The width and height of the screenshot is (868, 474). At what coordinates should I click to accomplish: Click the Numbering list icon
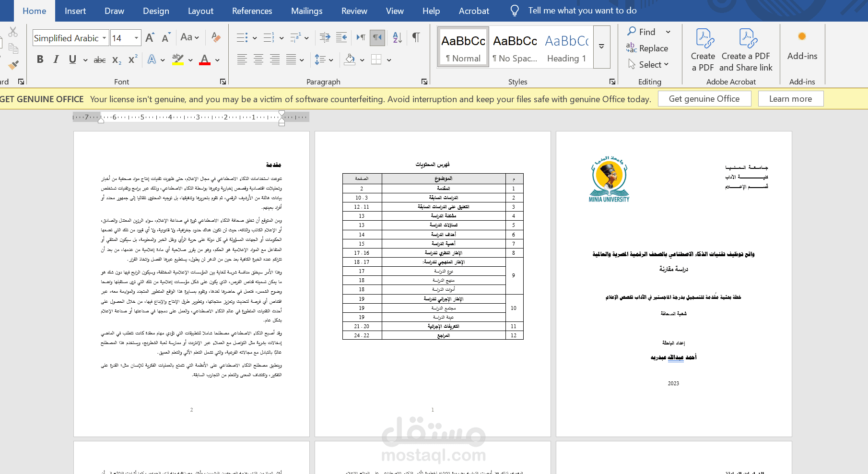tap(269, 37)
